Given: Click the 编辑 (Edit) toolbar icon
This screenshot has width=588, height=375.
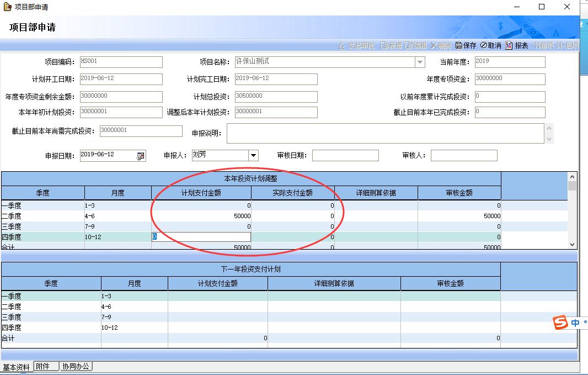Looking at the screenshot, I should [416, 45].
